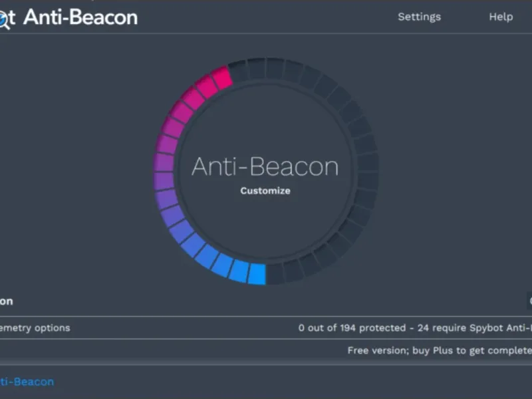Open the Help menu
The width and height of the screenshot is (532, 399).
(501, 17)
